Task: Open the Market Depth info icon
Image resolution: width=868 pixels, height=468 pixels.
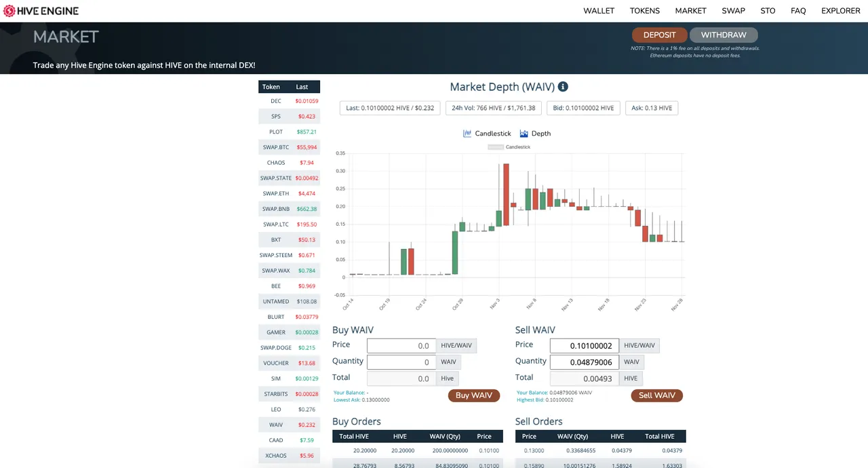Action: (563, 87)
